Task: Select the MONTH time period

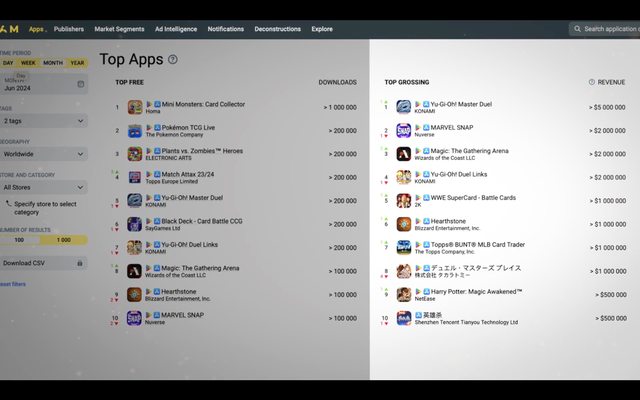Action: [53, 63]
